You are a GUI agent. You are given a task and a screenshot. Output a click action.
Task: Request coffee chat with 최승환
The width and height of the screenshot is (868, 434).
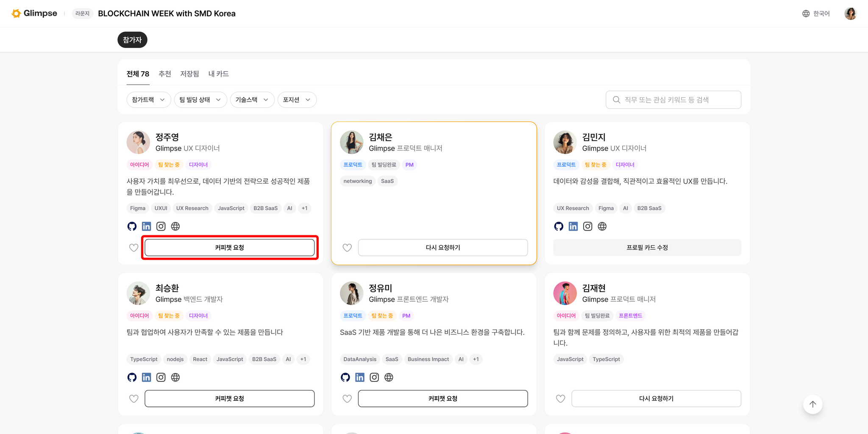coord(229,398)
